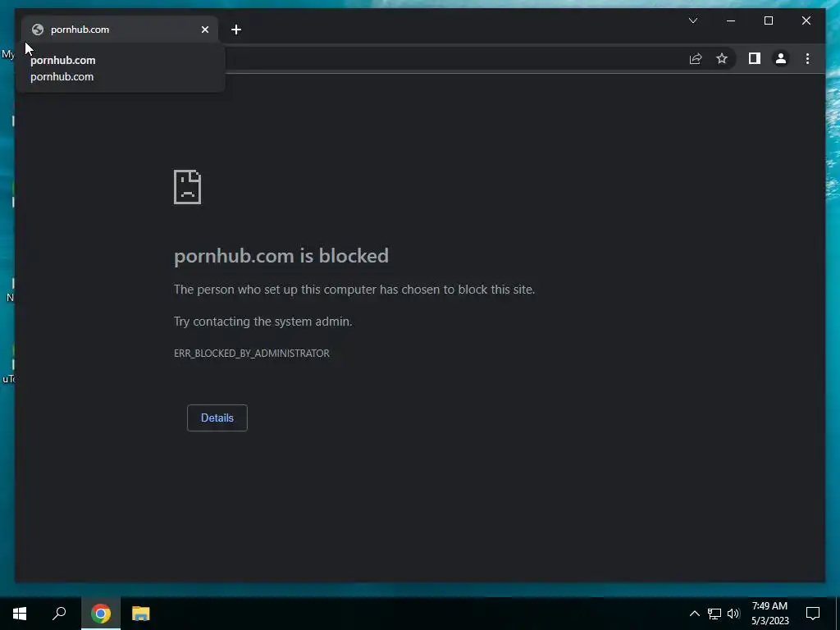Show hidden system tray icons
The image size is (840, 630).
click(694, 614)
